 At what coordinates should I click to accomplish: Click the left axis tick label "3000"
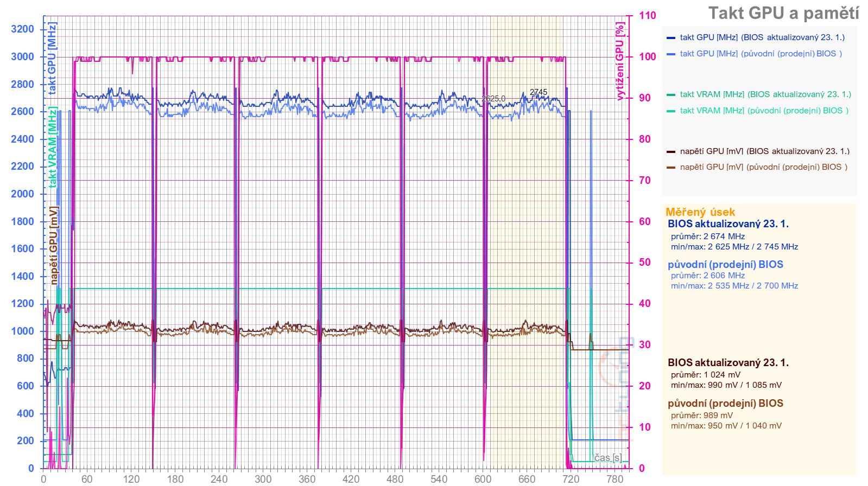[x=23, y=57]
